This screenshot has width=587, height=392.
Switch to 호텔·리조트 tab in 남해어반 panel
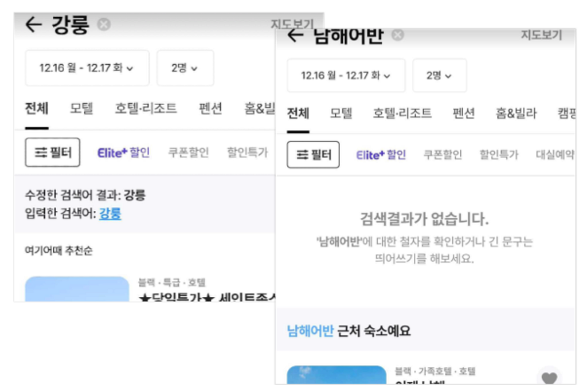tap(402, 113)
